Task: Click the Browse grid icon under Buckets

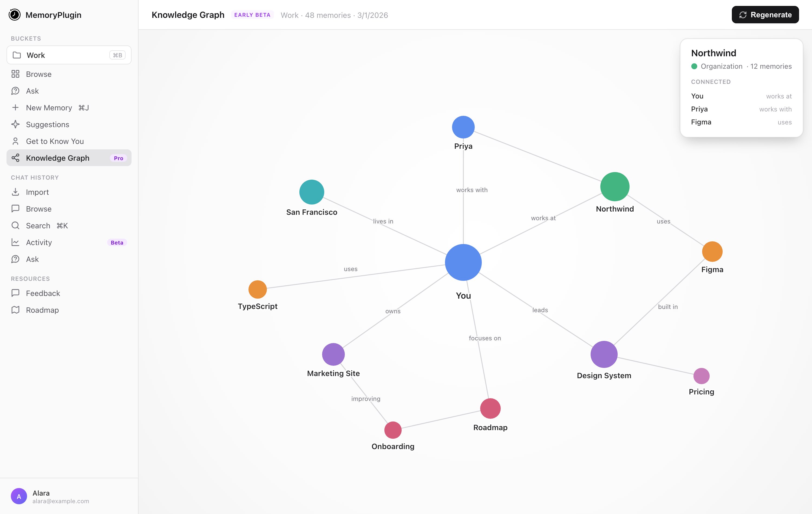Action: point(15,74)
